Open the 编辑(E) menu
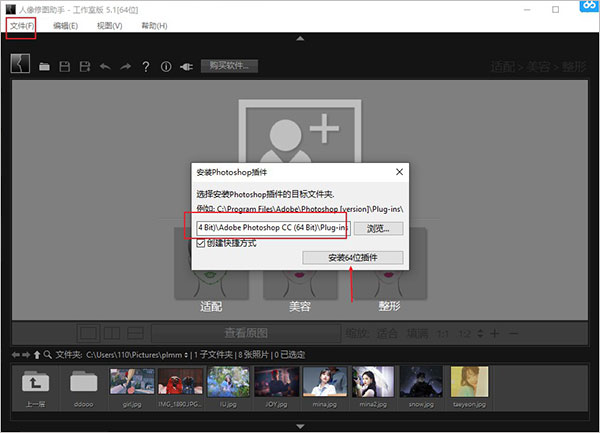Image resolution: width=600 pixels, height=433 pixels. point(65,26)
